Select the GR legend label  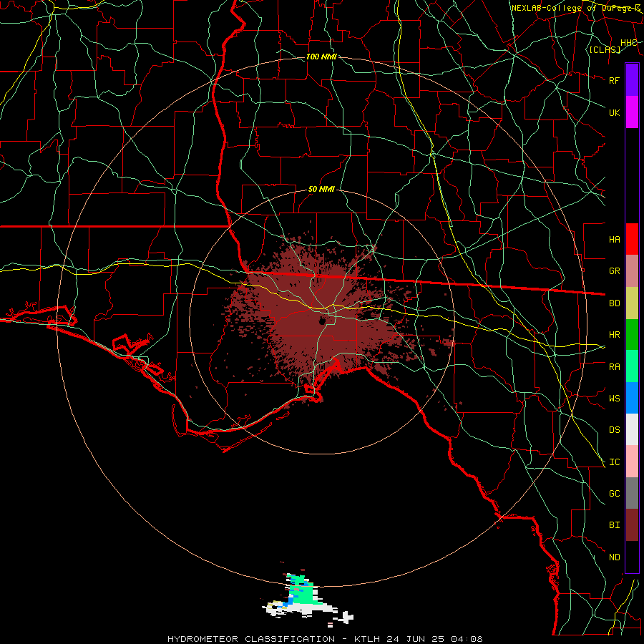point(615,271)
